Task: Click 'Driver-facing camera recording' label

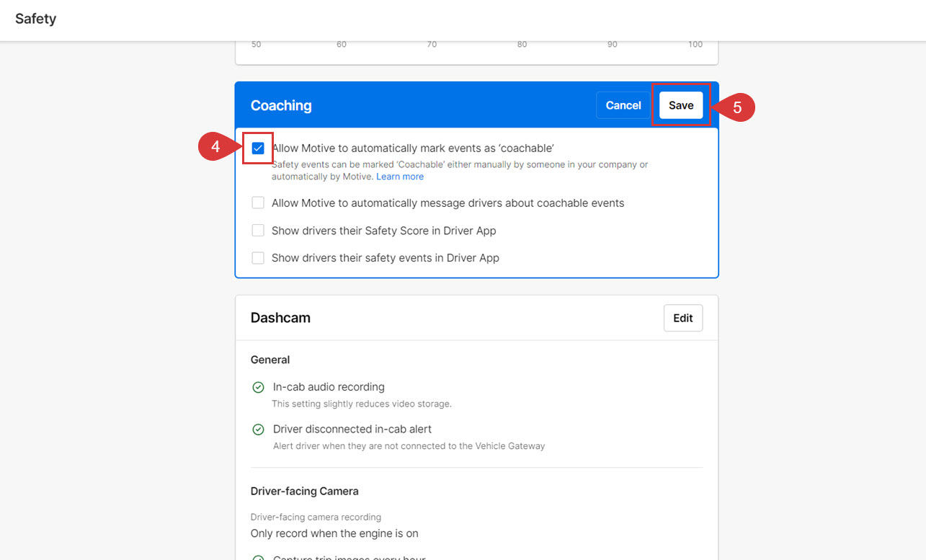Action: tap(316, 517)
